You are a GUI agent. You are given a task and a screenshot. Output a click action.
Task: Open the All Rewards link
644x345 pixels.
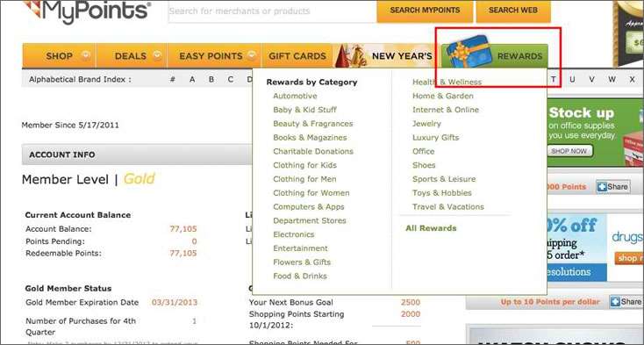[431, 228]
